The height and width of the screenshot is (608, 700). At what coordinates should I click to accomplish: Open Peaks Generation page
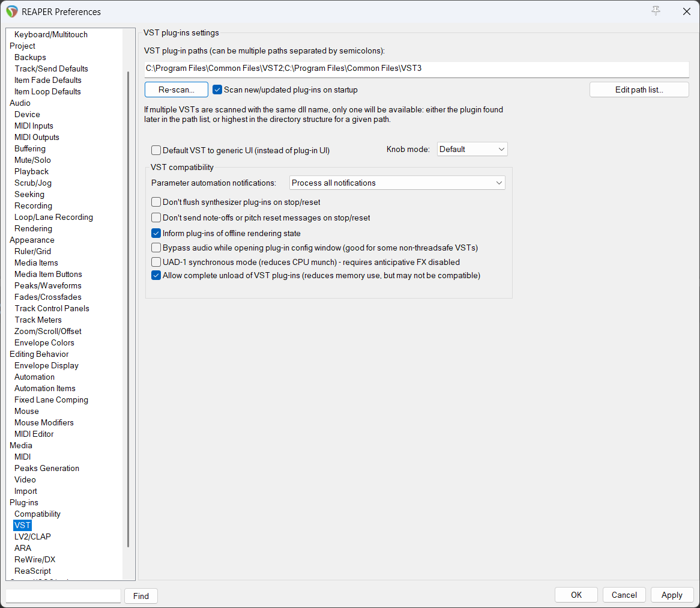point(46,468)
